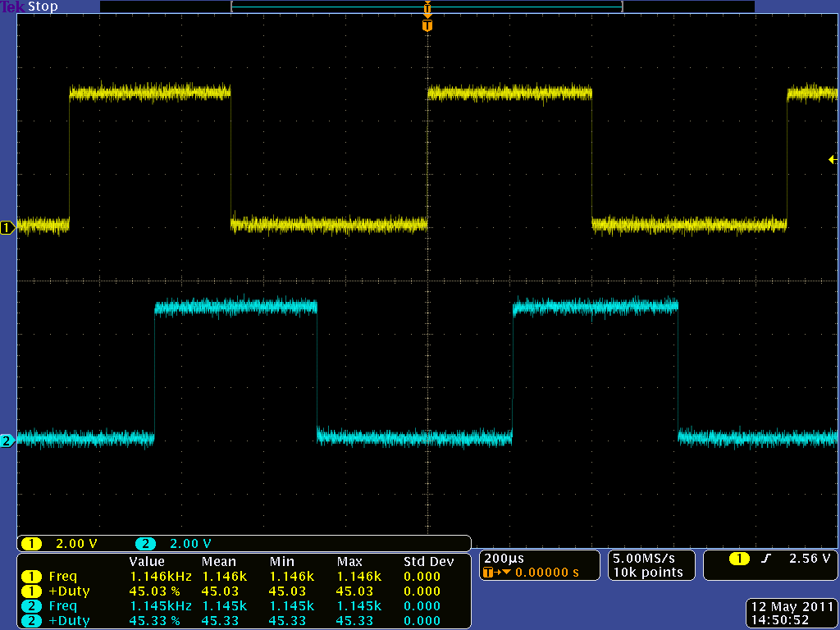Click the trigger delay 0.00000 s readout
This screenshot has height=630, width=840.
[547, 573]
